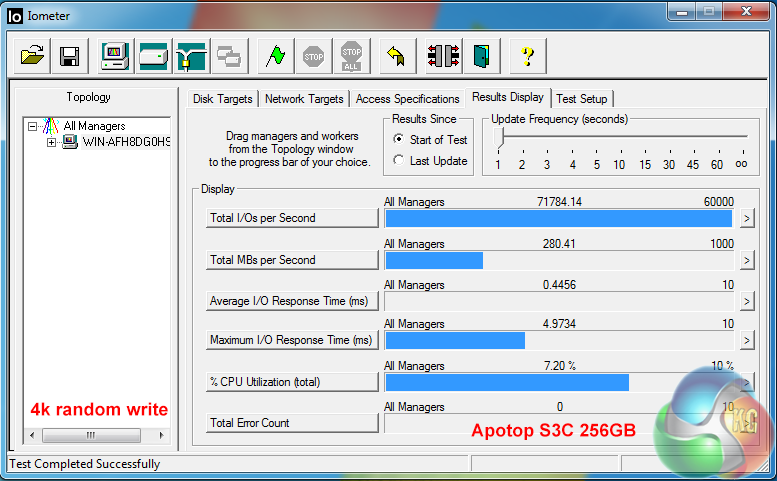Screen dimensions: 777x481
Task: Start tests with the green flag
Action: tap(275, 56)
